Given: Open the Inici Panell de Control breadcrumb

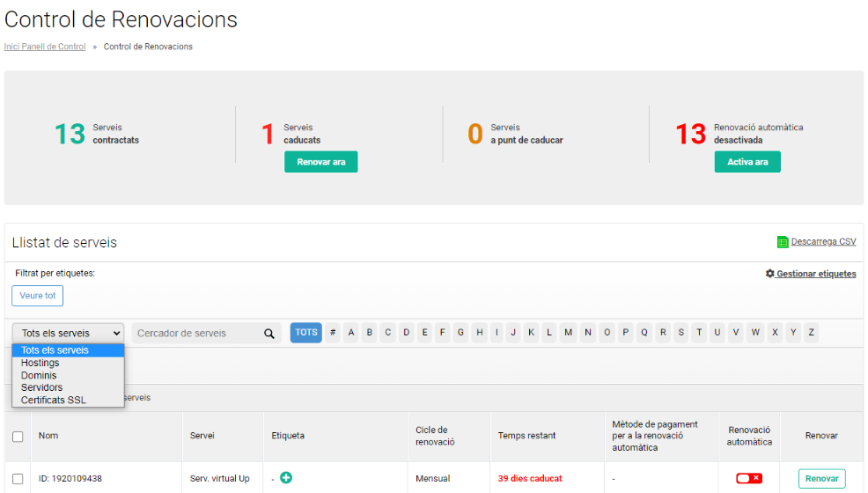Looking at the screenshot, I should point(45,47).
